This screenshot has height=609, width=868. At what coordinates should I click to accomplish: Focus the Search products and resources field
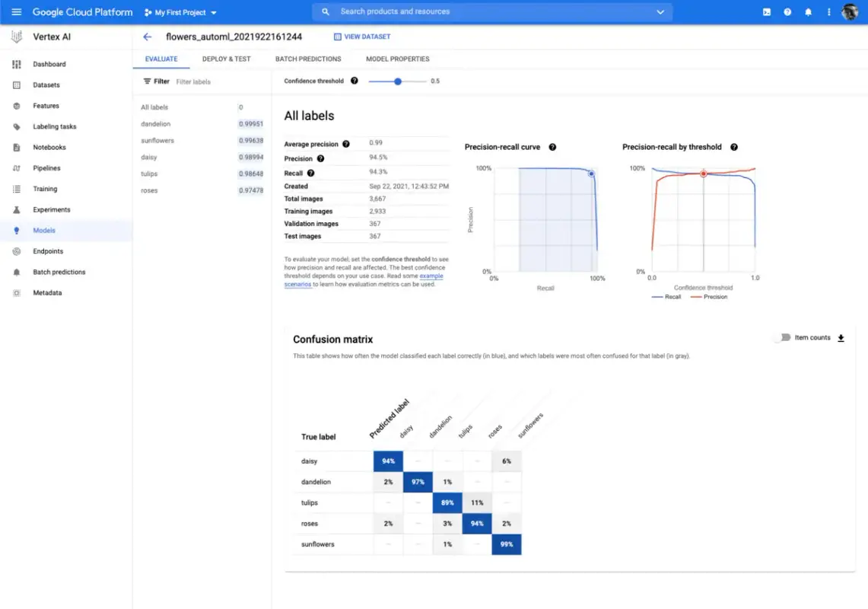pos(492,11)
